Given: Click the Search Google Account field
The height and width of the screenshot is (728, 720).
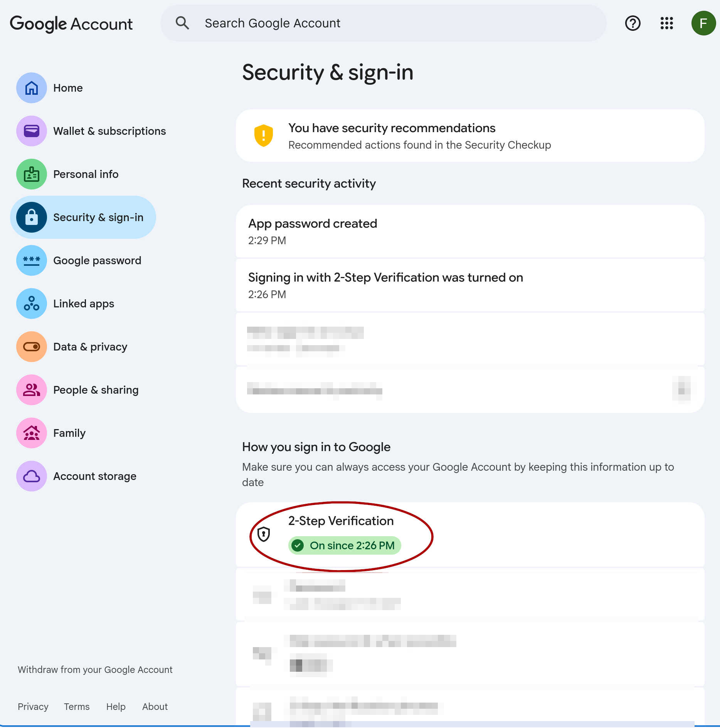Looking at the screenshot, I should click(x=384, y=23).
